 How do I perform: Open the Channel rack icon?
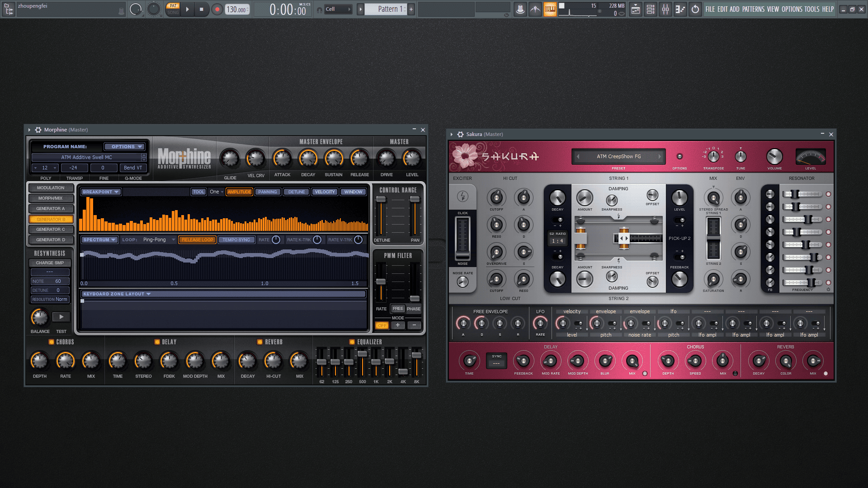(x=651, y=9)
